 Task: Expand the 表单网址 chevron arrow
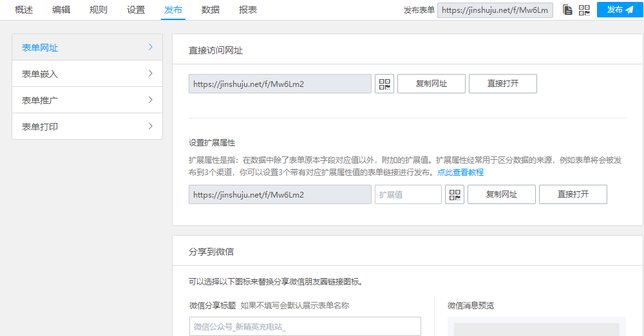[150, 47]
